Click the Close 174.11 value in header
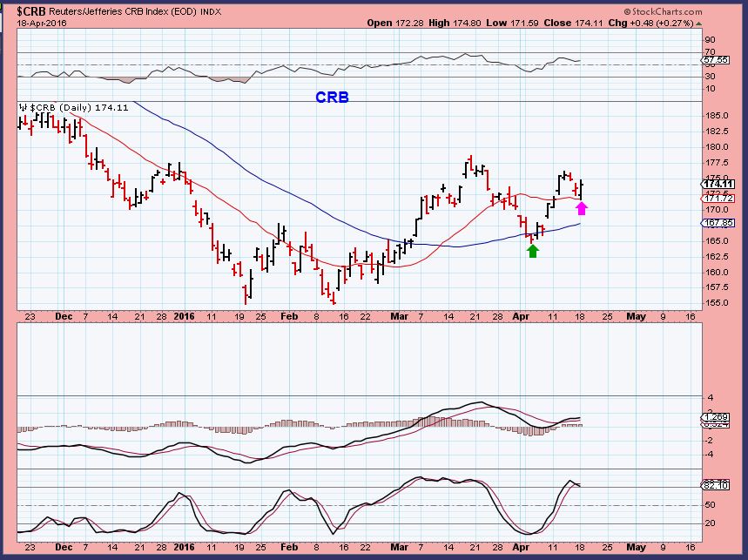748x560 pixels. coord(573,23)
